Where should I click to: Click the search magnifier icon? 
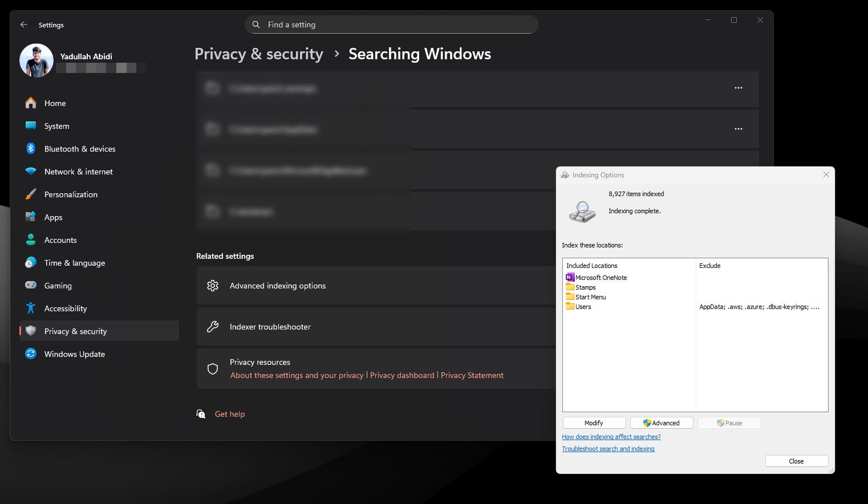256,25
